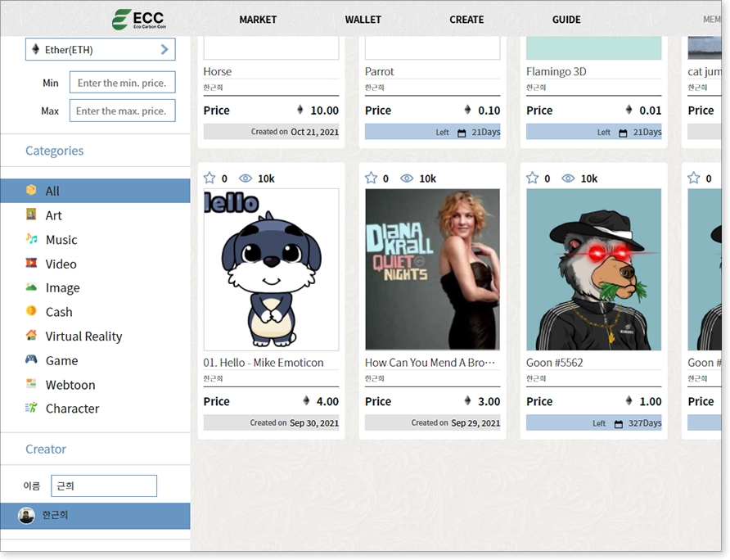Open the Flamingo 3D item title
730x560 pixels.
[x=557, y=71]
